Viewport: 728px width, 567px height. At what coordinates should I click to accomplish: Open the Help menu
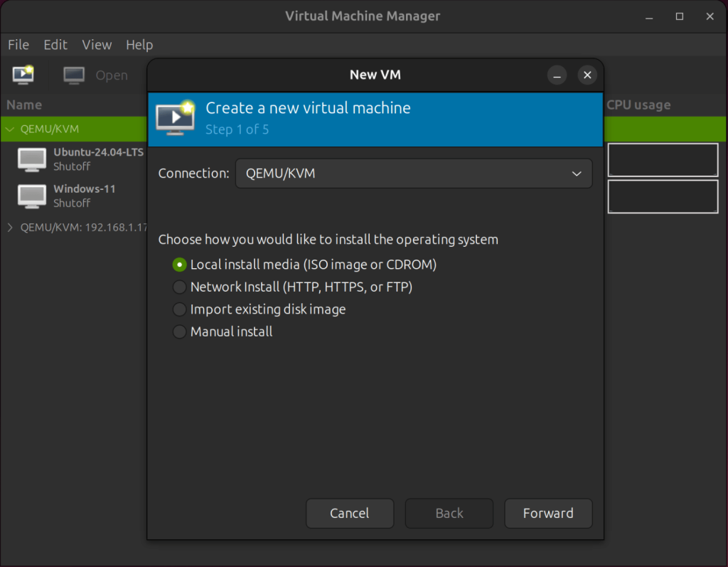139,44
